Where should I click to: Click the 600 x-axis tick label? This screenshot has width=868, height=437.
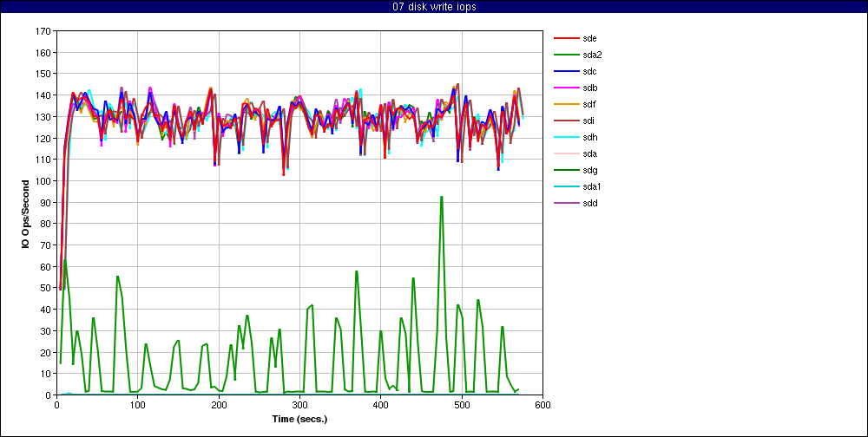pyautogui.click(x=542, y=405)
